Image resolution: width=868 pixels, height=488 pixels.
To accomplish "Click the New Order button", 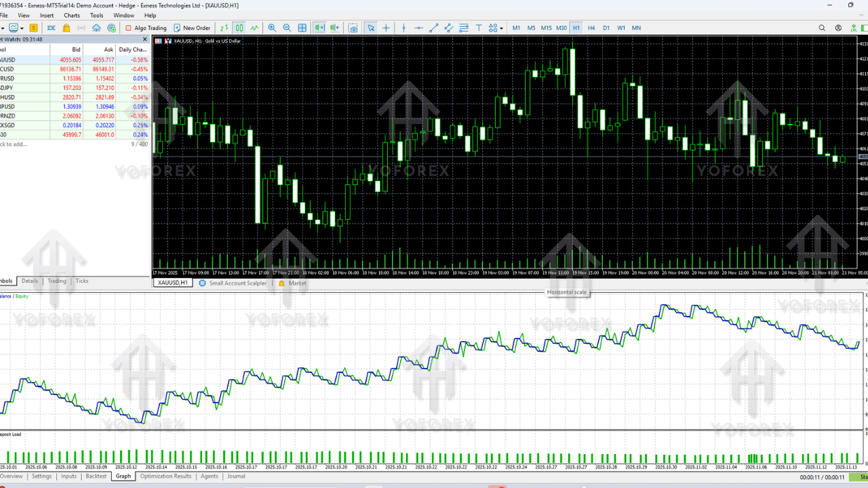I will [x=192, y=28].
